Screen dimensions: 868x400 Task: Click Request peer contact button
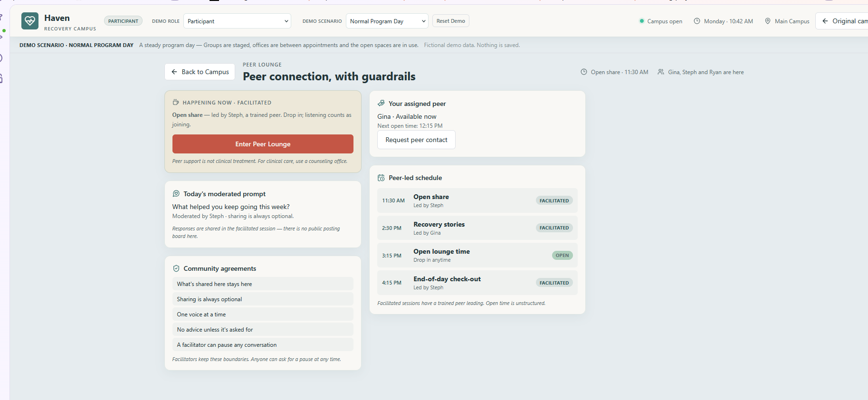[x=416, y=140]
